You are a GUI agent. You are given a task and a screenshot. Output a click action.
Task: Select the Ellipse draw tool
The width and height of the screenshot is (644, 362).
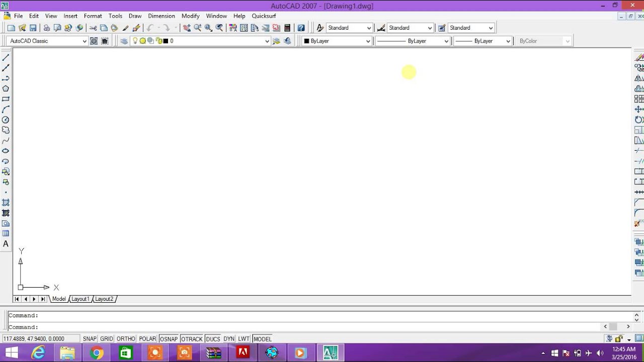[x=6, y=151]
